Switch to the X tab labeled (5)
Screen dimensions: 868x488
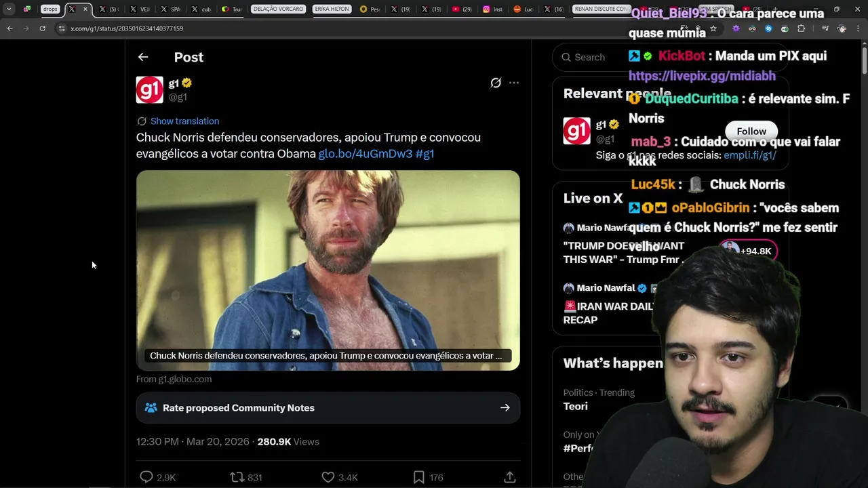(x=108, y=9)
